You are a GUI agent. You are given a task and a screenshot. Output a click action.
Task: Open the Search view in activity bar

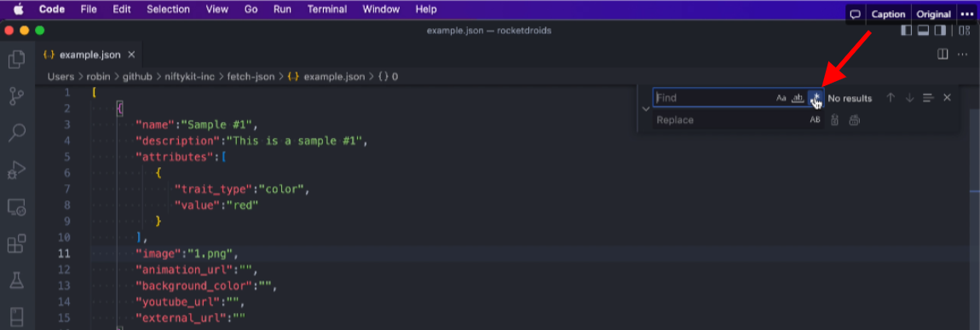point(16,132)
